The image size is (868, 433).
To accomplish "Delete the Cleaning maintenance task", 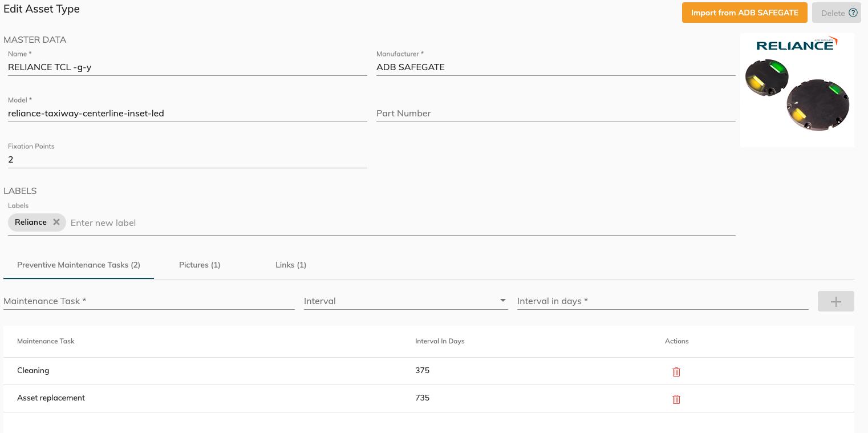I will point(676,372).
